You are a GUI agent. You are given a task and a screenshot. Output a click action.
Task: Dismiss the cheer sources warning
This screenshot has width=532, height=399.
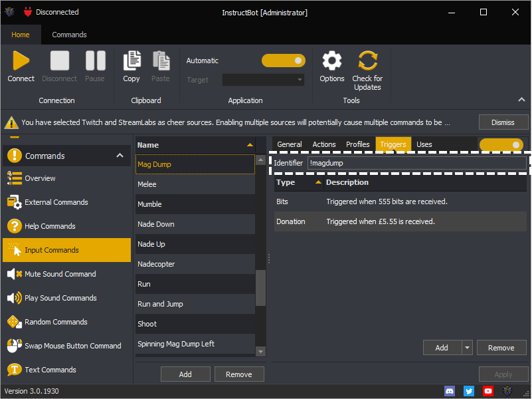pos(503,122)
